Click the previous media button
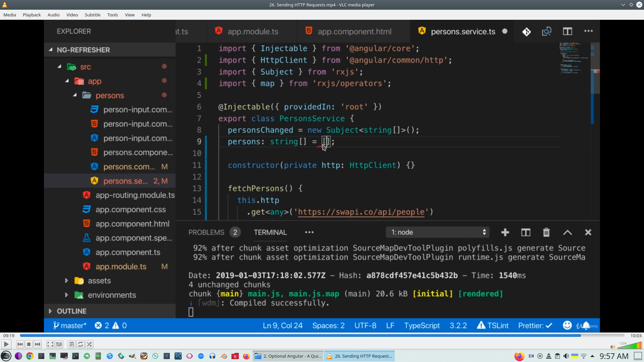This screenshot has height=362, width=644. pyautogui.click(x=20, y=344)
